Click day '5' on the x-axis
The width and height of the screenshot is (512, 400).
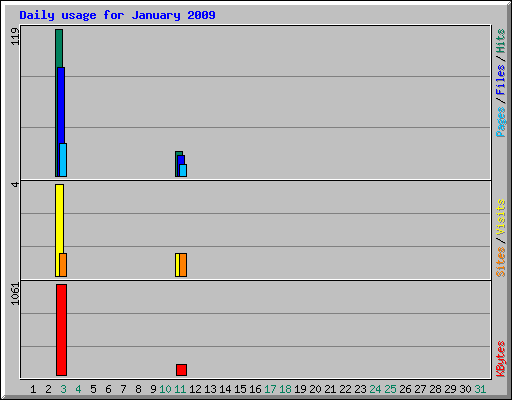pos(93,389)
